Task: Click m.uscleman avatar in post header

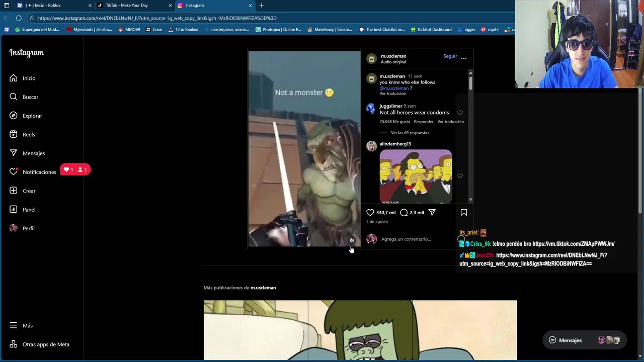Action: 372,59
